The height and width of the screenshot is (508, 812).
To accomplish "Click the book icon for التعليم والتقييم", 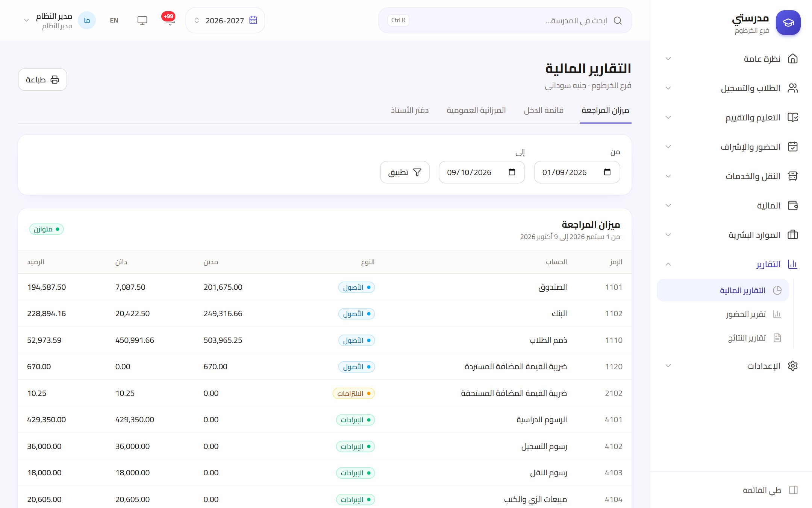I will coord(792,117).
